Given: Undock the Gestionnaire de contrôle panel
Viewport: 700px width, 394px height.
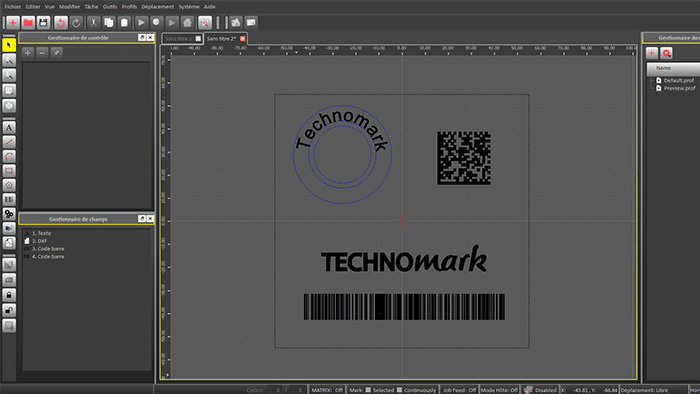Looking at the screenshot, I should (142, 37).
